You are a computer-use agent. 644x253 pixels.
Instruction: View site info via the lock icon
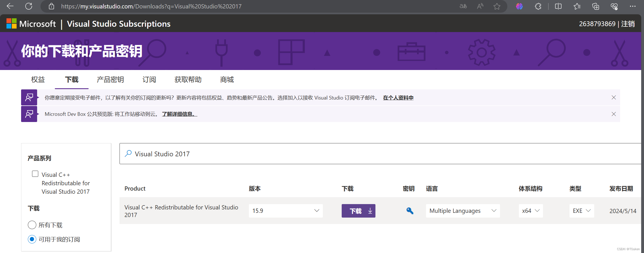51,6
